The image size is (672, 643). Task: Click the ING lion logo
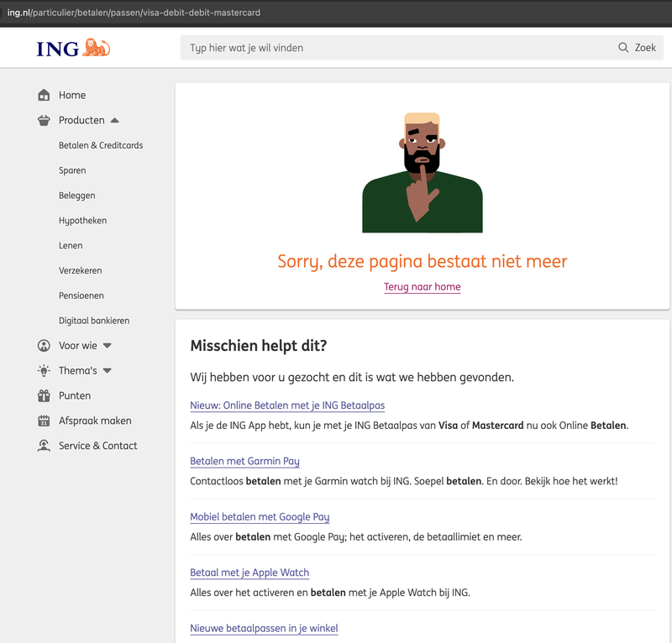point(73,48)
